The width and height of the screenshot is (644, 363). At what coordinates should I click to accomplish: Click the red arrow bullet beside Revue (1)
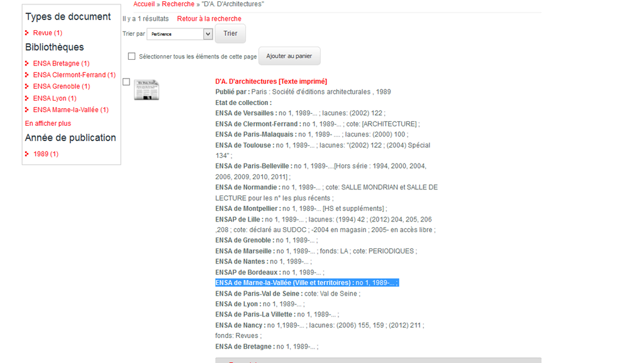coord(26,33)
